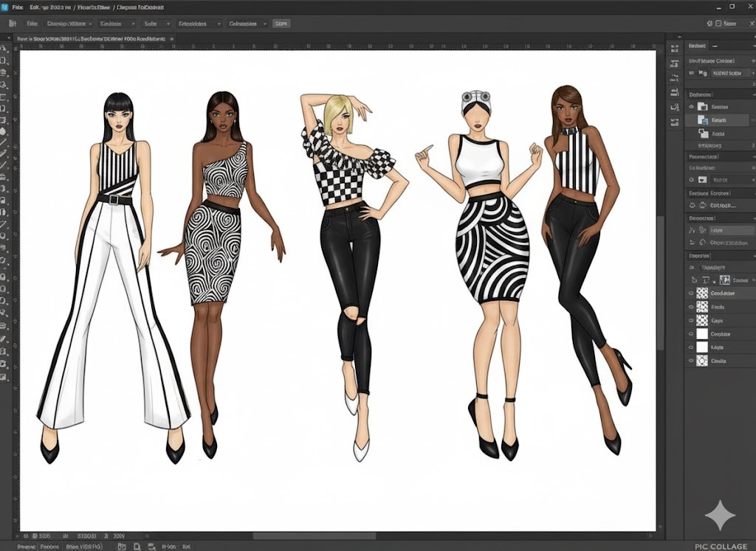Image resolution: width=756 pixels, height=551 pixels.
Task: Click the GDPK button in the options bar
Action: tap(281, 24)
